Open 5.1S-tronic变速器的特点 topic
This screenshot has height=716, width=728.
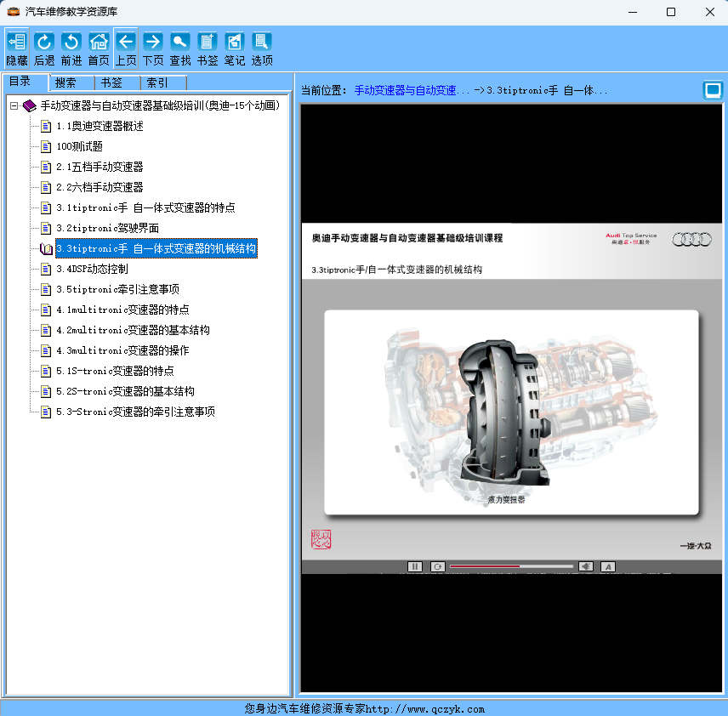click(115, 372)
